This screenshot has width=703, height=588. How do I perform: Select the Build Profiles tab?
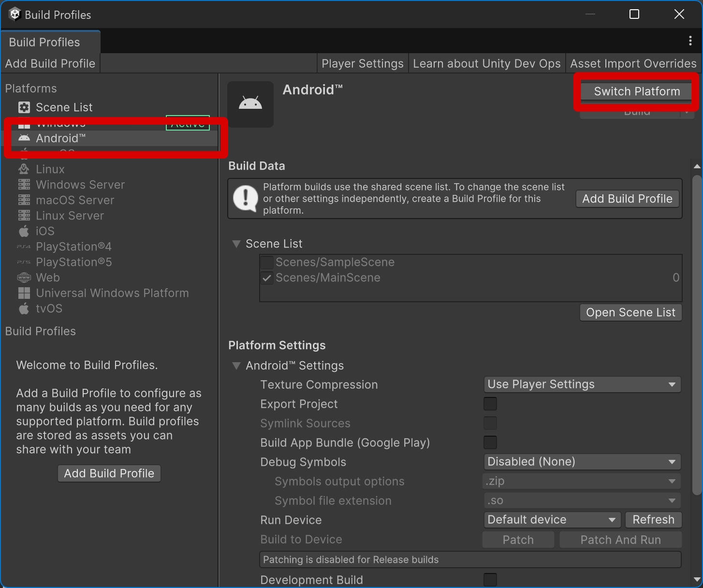tap(50, 42)
